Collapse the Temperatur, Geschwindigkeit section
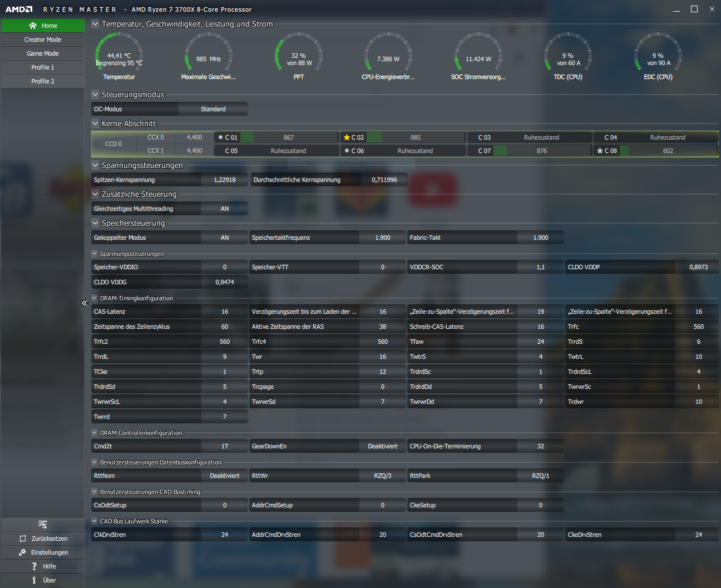Image resolution: width=721 pixels, height=588 pixels. pos(95,24)
